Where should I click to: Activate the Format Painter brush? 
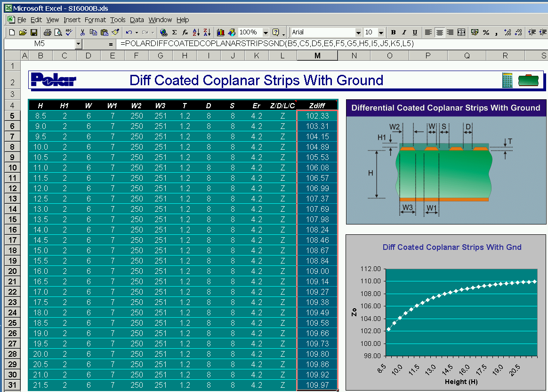click(x=115, y=32)
